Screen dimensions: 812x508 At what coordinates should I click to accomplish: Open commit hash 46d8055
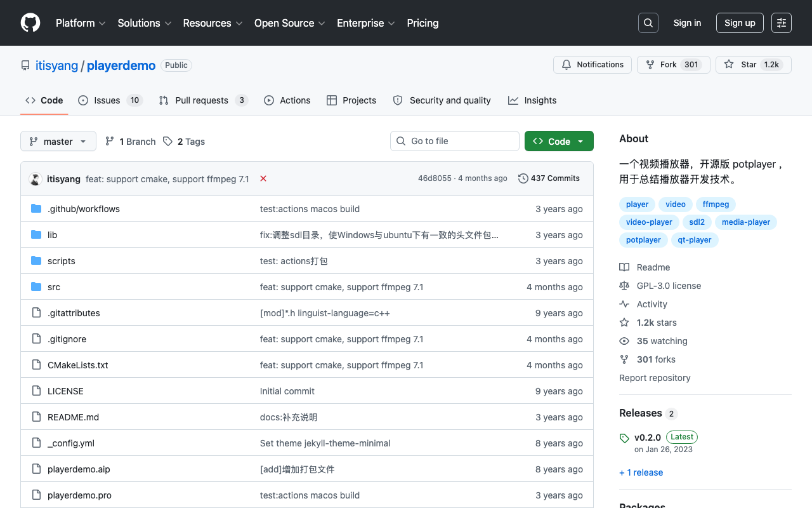435,178
